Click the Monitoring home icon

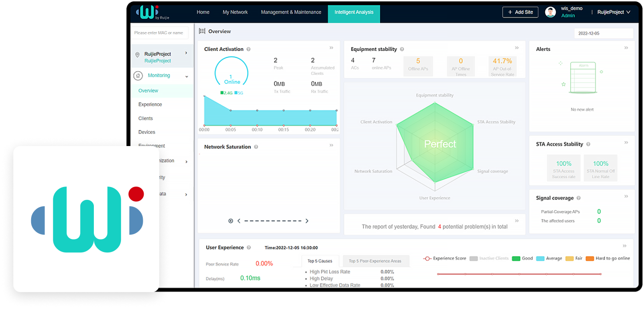tap(138, 76)
